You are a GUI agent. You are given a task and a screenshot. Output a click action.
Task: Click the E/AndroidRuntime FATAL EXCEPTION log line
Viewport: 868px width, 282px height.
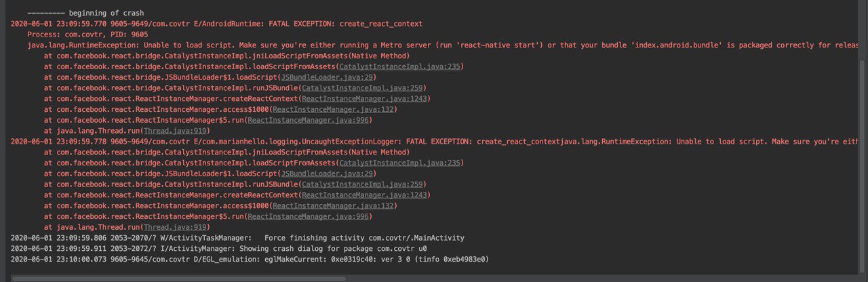point(216,24)
